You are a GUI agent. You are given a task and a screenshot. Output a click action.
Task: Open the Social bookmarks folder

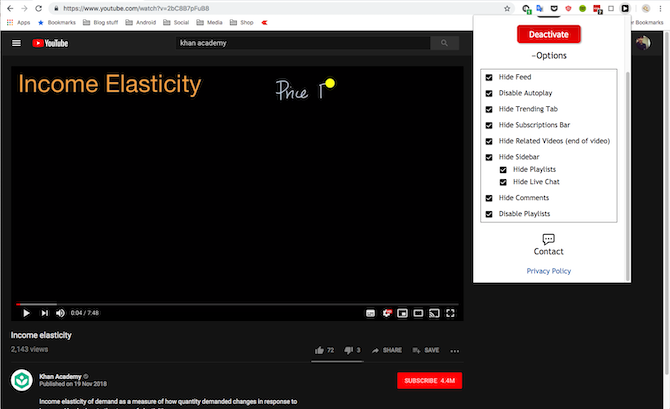(176, 22)
